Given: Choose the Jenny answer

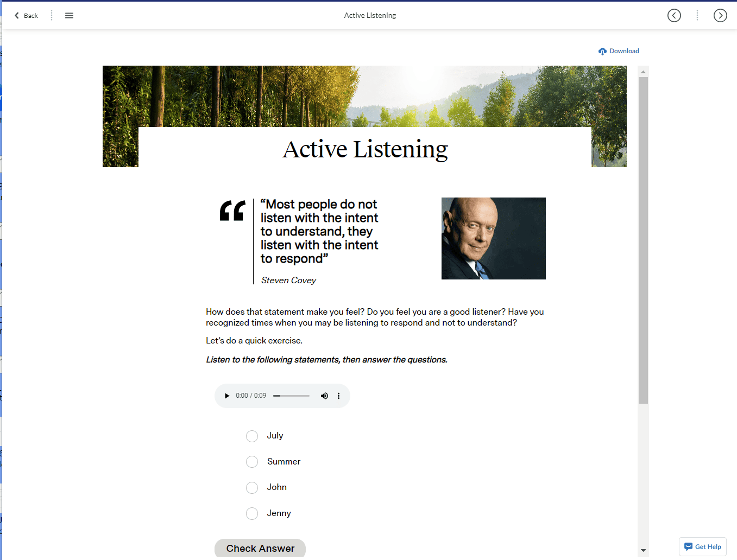Looking at the screenshot, I should [x=252, y=513].
